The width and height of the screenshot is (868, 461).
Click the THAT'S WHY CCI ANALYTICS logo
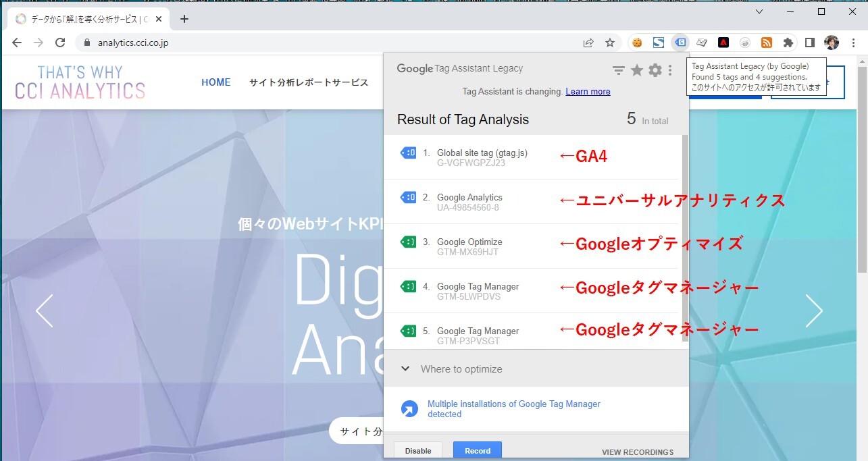(80, 82)
